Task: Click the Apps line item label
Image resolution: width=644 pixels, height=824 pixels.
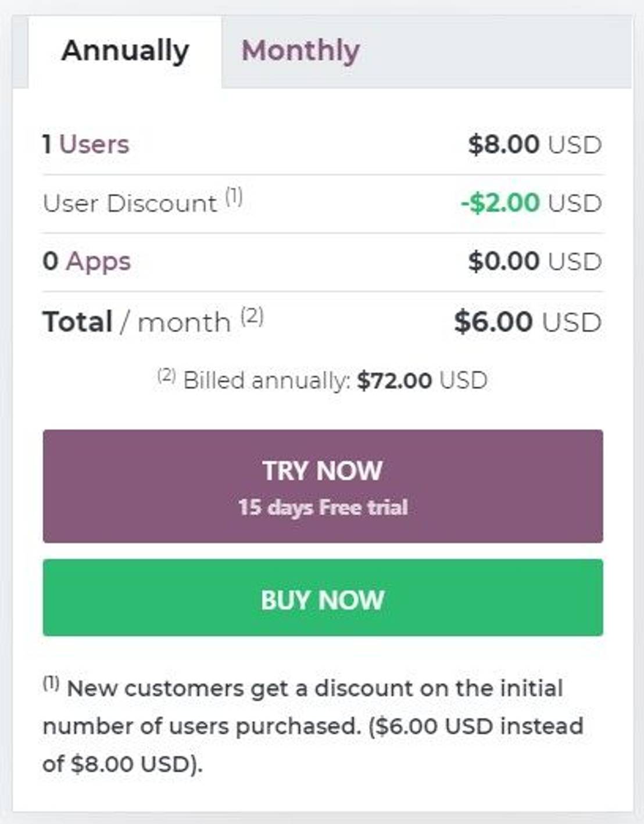Action: click(x=98, y=260)
